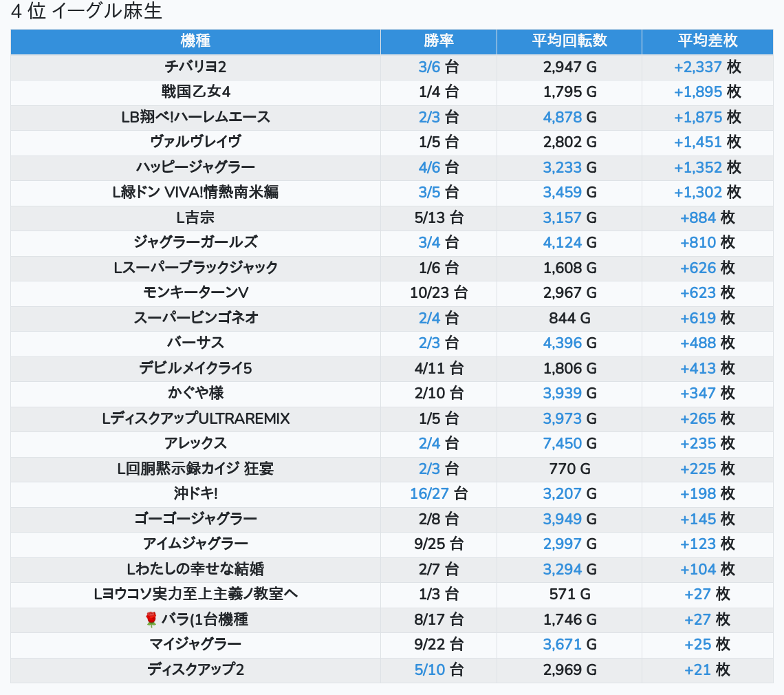This screenshot has height=695, width=784.
Task: Select the チバリヨ2 machine name
Action: point(195,67)
